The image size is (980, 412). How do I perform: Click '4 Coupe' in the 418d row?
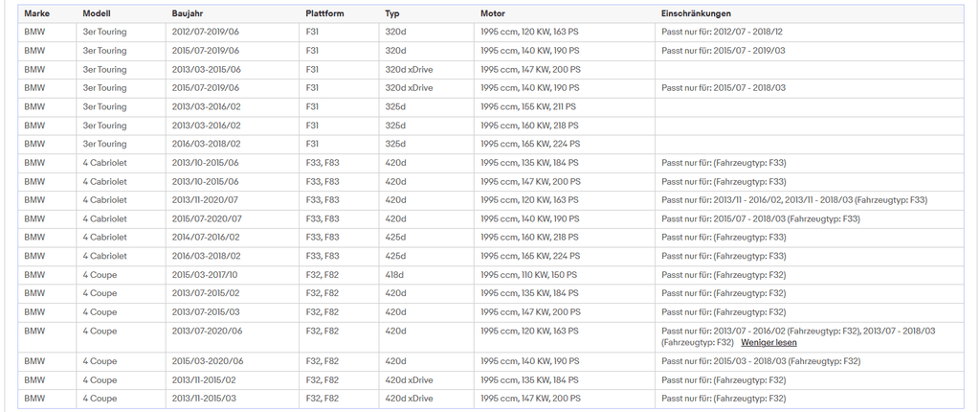click(100, 275)
